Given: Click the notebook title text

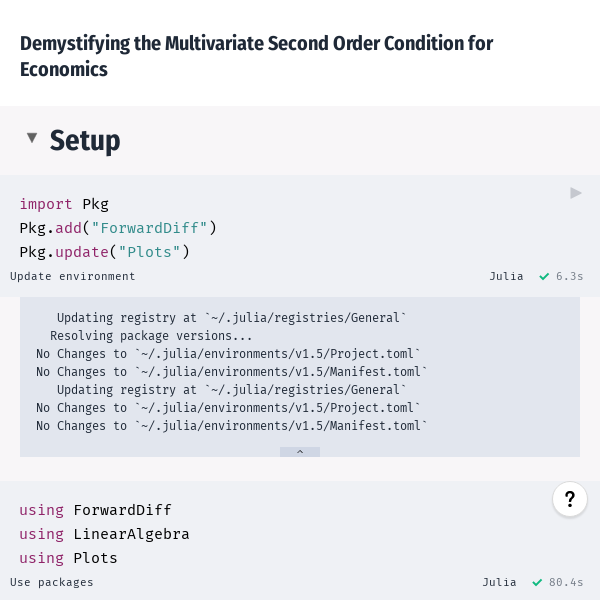Looking at the screenshot, I should tap(256, 56).
